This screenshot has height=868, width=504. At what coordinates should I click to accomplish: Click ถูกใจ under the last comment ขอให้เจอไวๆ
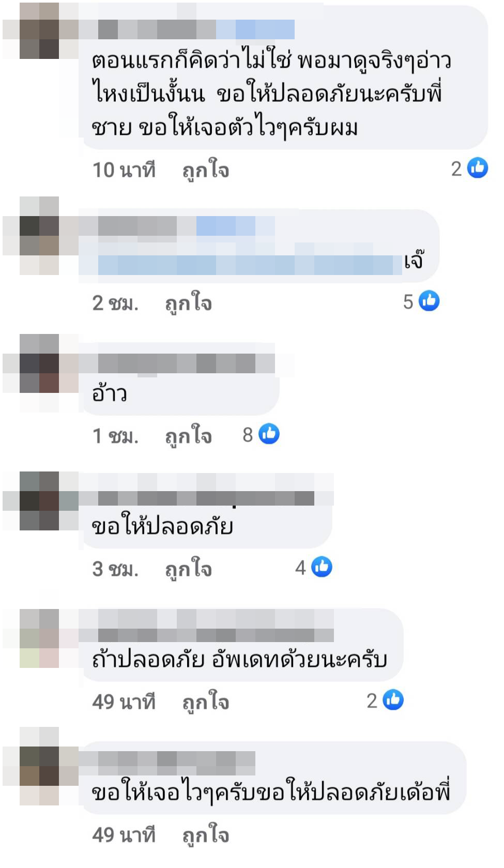205,835
